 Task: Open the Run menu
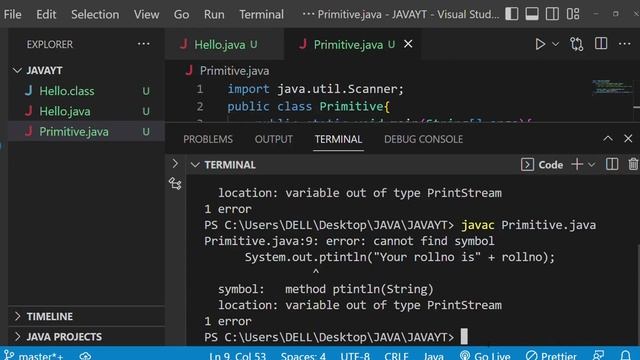click(x=214, y=14)
